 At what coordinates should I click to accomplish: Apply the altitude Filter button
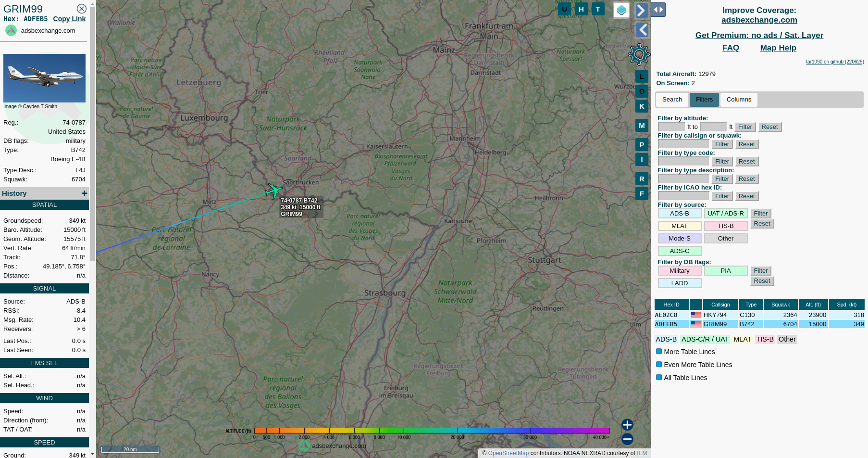[x=745, y=127]
